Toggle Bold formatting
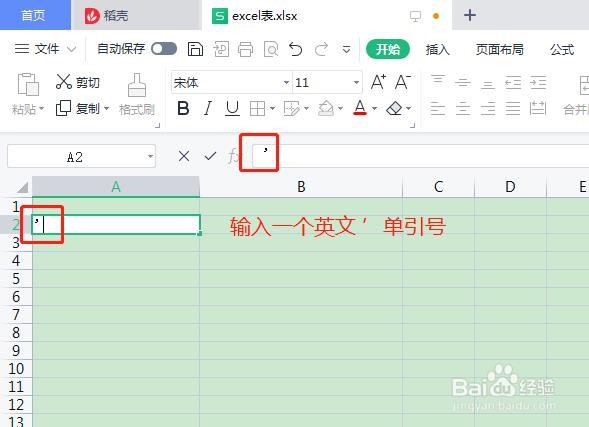589x427 pixels. (x=183, y=109)
